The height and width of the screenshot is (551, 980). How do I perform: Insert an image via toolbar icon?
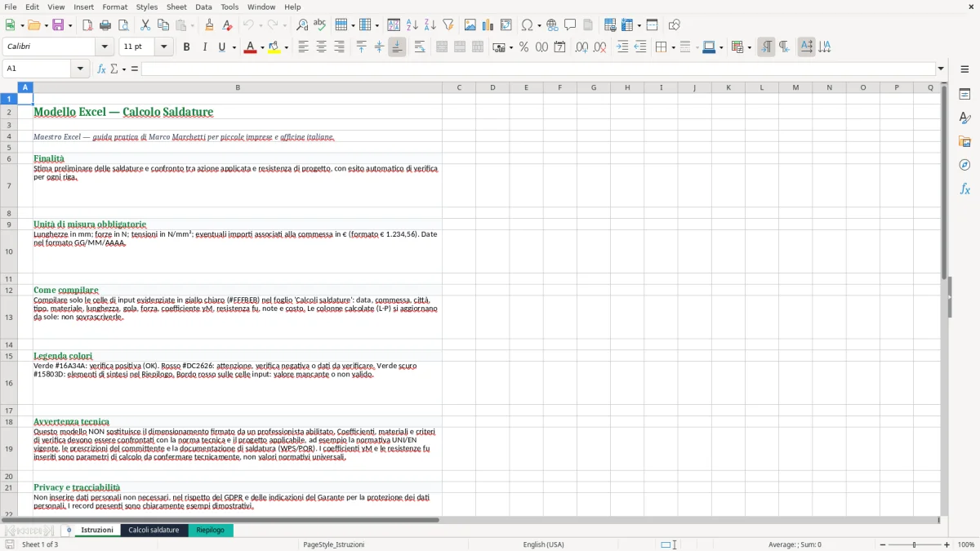pyautogui.click(x=470, y=25)
